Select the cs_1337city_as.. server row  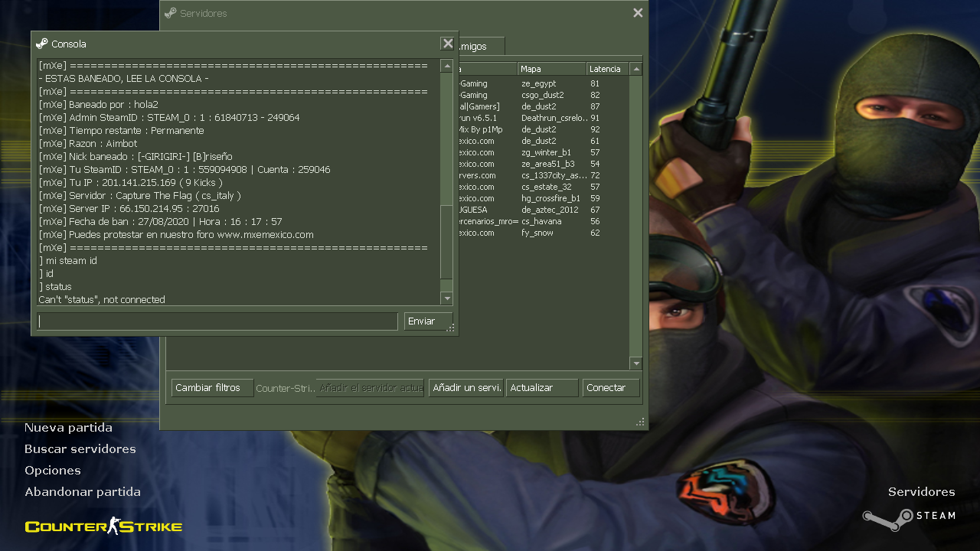[544, 175]
